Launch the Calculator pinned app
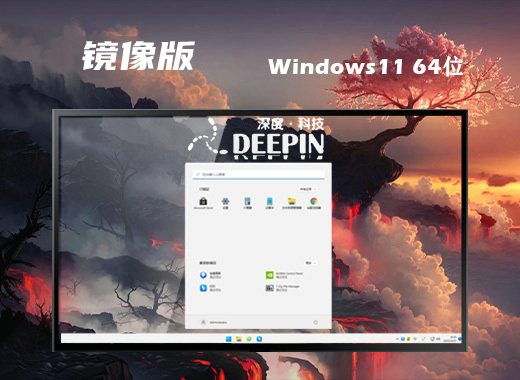Image resolution: width=520 pixels, height=380 pixels. [247, 203]
